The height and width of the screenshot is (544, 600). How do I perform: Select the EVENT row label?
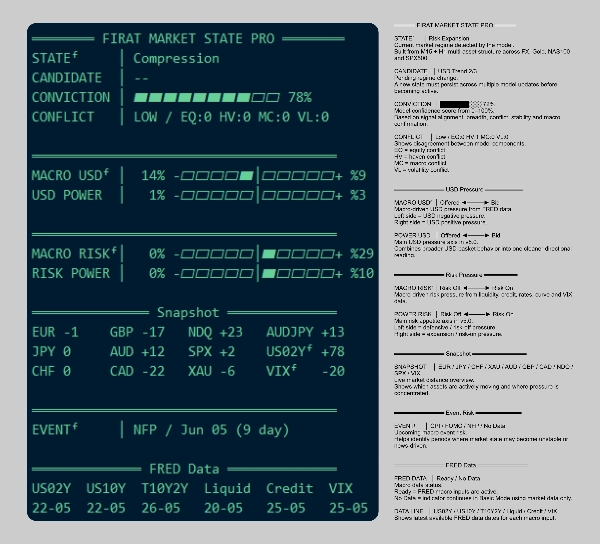[x=54, y=429]
